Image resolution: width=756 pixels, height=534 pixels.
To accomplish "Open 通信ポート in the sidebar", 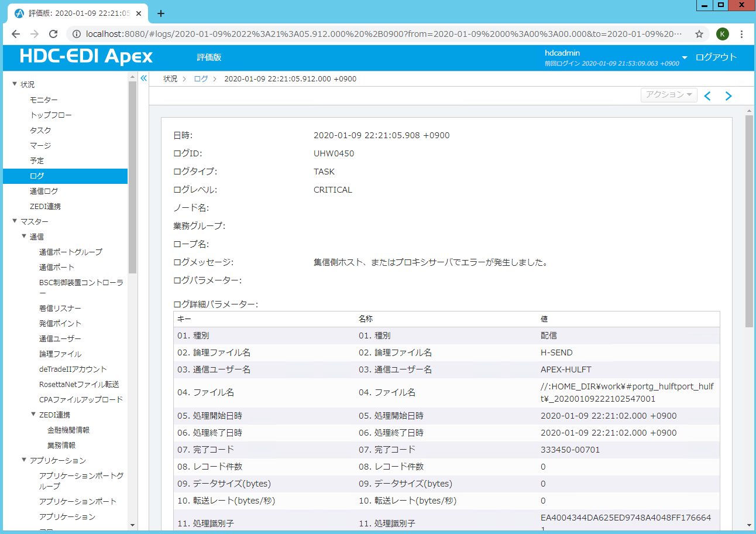I will tap(57, 267).
